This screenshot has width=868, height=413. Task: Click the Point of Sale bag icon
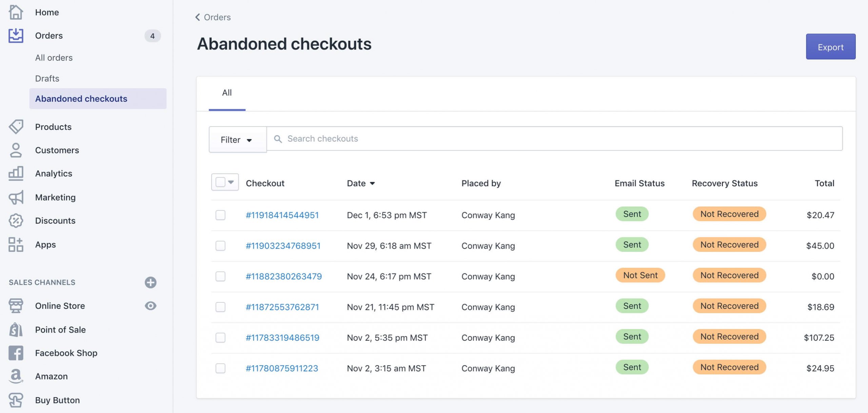click(x=16, y=330)
